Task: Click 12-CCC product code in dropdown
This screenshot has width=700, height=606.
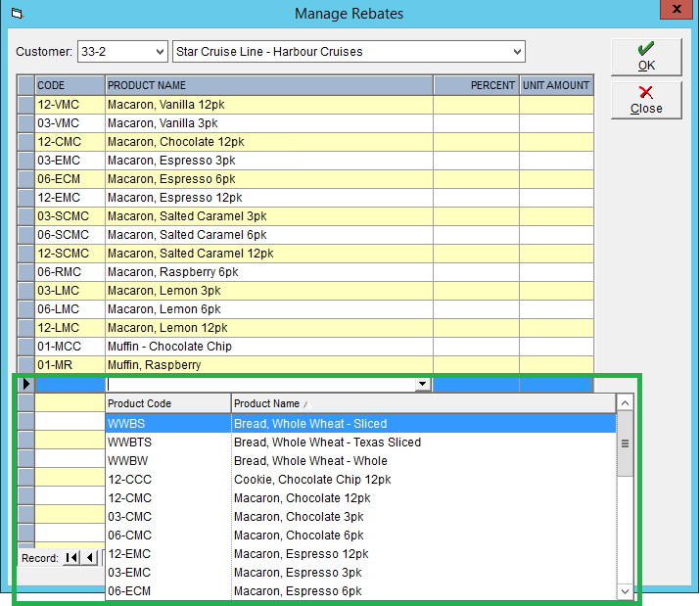Action: click(129, 480)
